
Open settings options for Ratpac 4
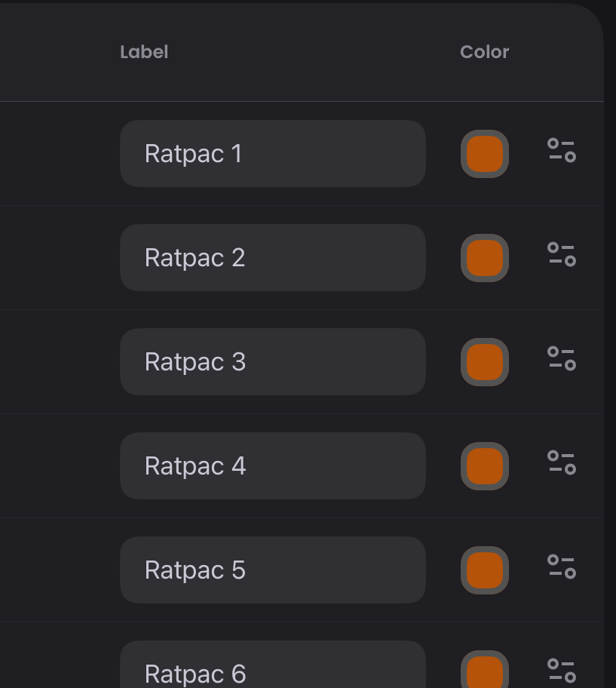pyautogui.click(x=561, y=465)
